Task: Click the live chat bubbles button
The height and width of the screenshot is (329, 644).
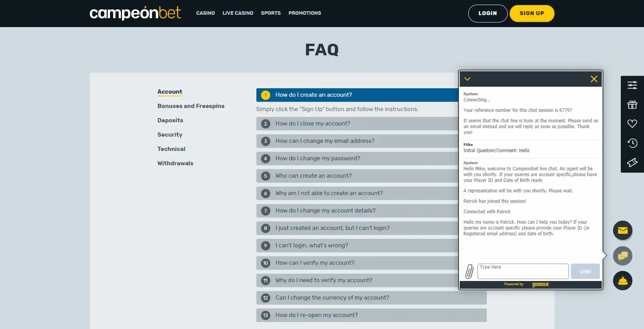Action: (x=623, y=256)
